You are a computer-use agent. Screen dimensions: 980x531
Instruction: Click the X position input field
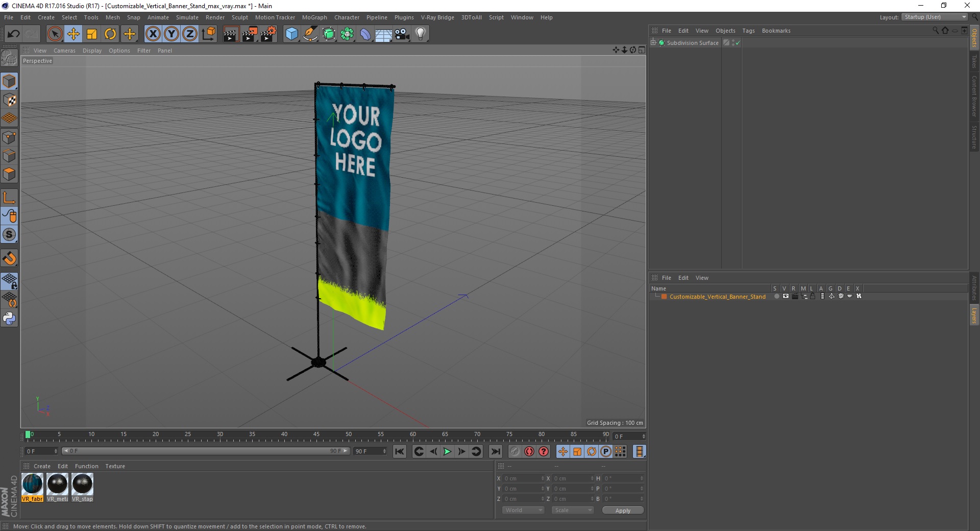point(523,478)
